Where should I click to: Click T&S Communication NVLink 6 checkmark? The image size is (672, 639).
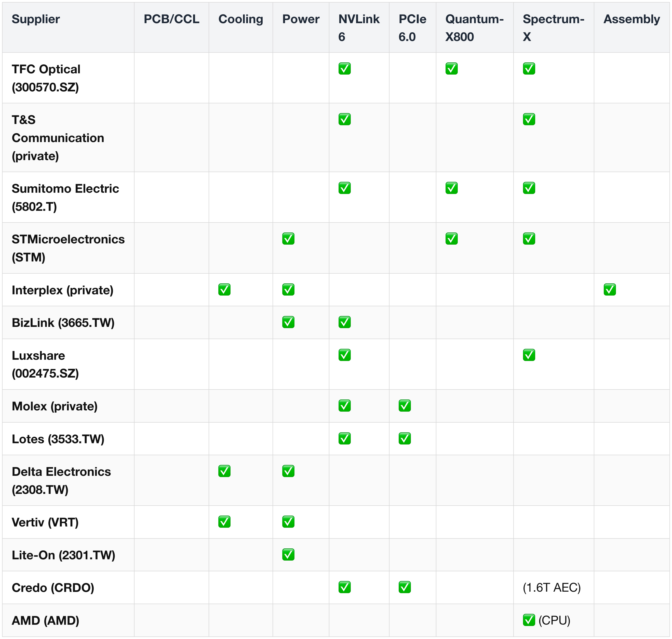point(344,119)
